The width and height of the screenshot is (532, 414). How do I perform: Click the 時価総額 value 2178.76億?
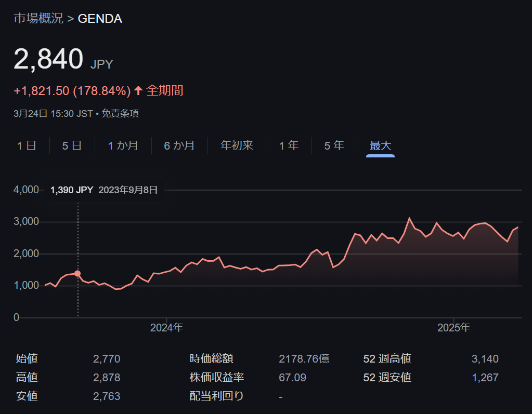coord(304,359)
